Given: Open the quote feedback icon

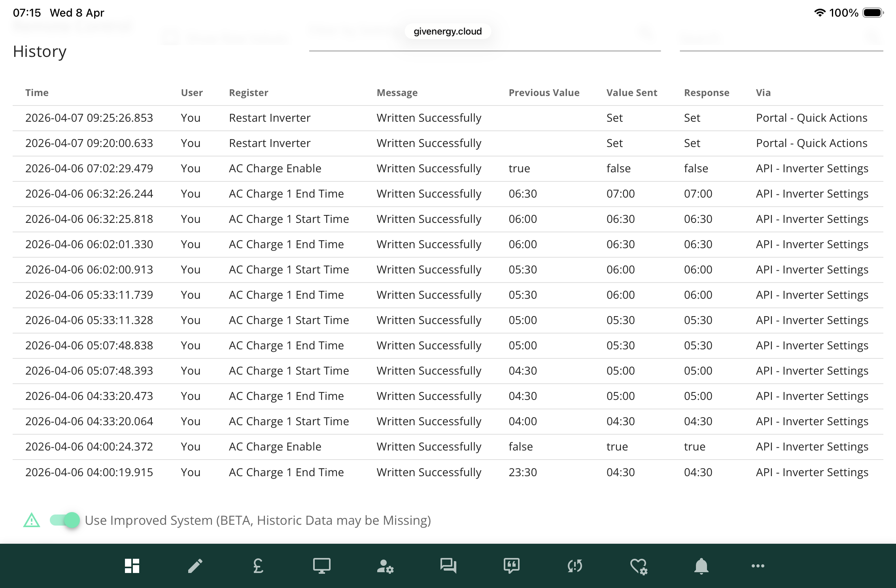Looking at the screenshot, I should [x=511, y=565].
